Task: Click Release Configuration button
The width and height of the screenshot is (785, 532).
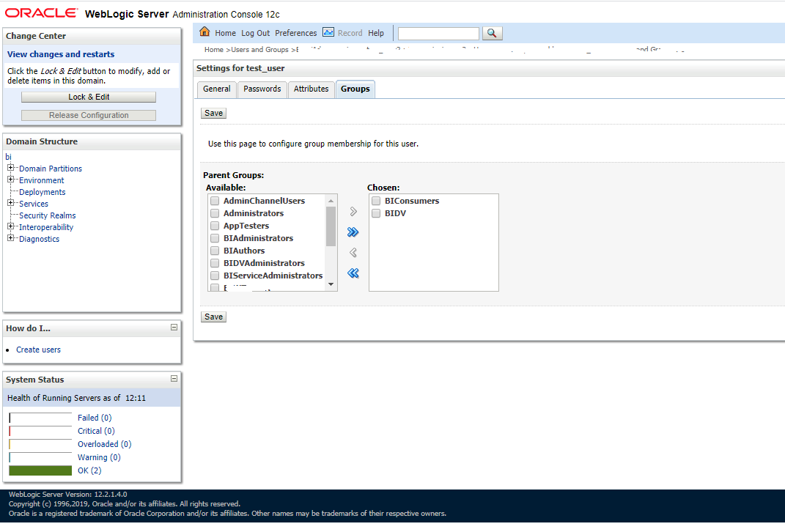Action: tap(89, 115)
